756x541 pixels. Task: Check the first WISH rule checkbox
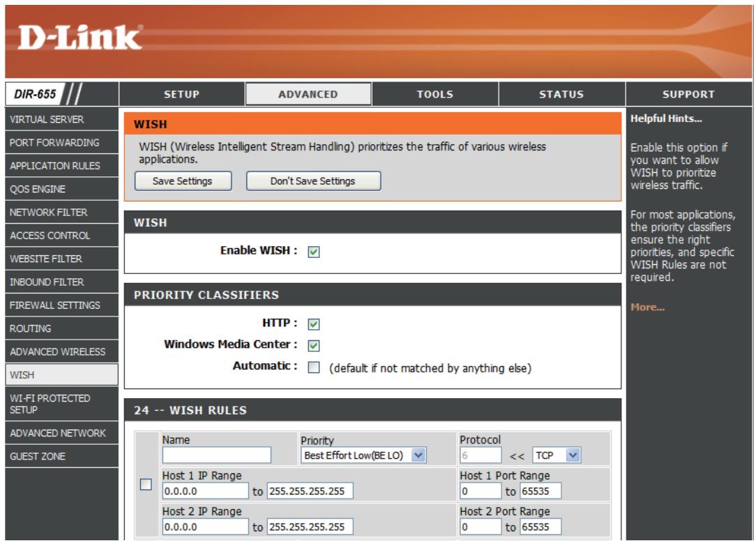click(146, 484)
